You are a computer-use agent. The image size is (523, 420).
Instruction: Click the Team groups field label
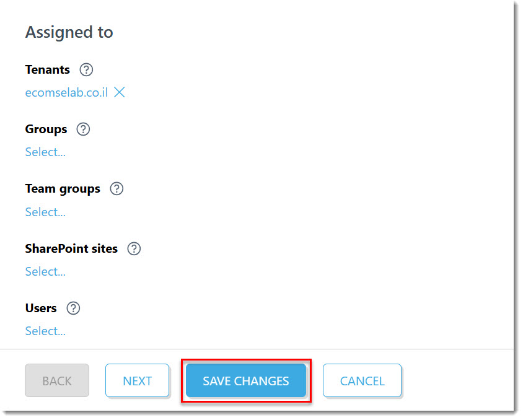(63, 190)
